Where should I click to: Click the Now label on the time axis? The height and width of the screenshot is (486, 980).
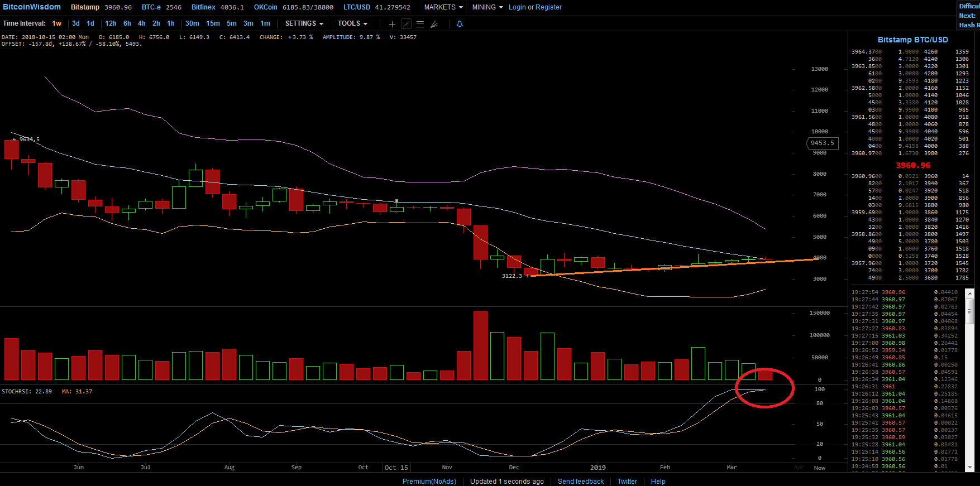(820, 468)
